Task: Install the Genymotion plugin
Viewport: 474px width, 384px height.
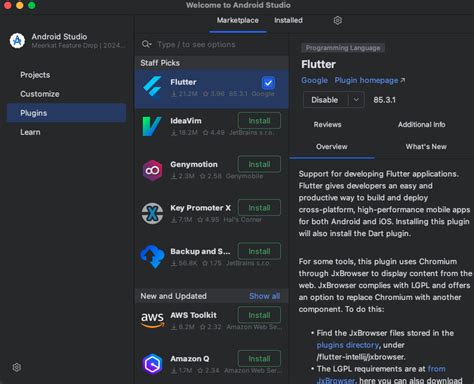Action: click(x=259, y=164)
